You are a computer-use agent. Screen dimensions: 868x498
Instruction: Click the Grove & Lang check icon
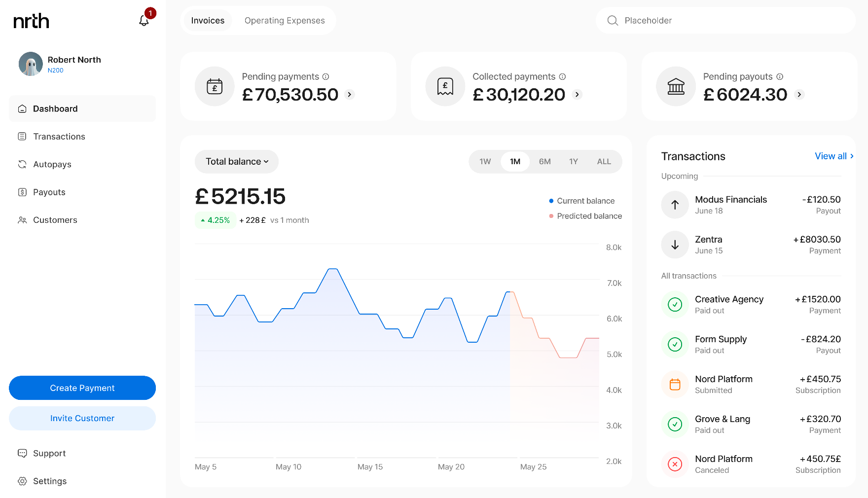pos(675,424)
